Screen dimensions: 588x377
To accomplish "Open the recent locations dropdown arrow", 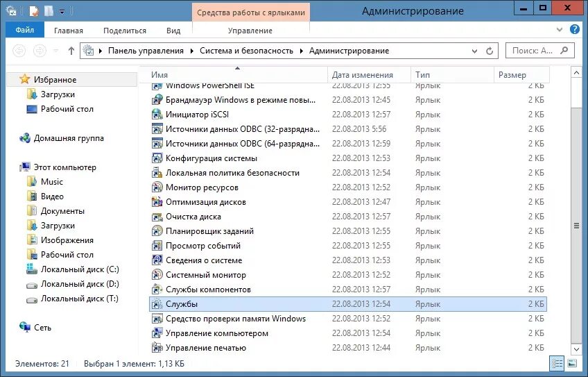I will click(x=56, y=51).
